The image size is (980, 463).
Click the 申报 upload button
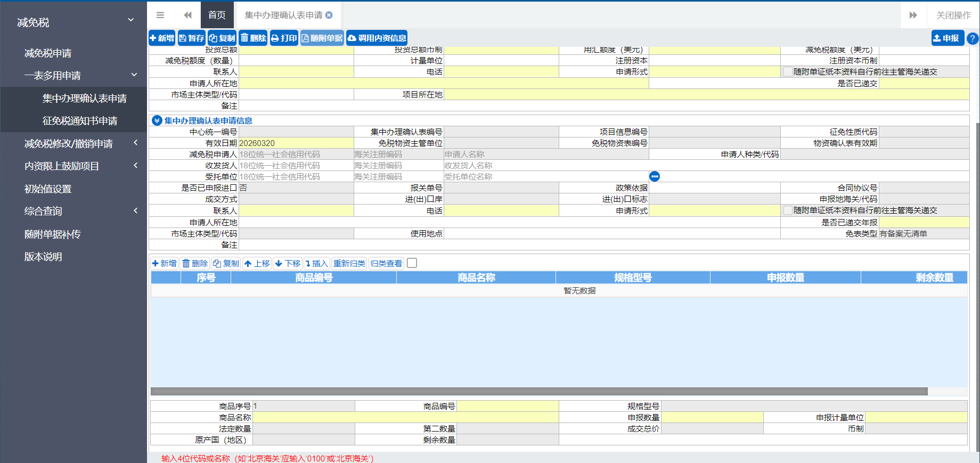coord(946,38)
